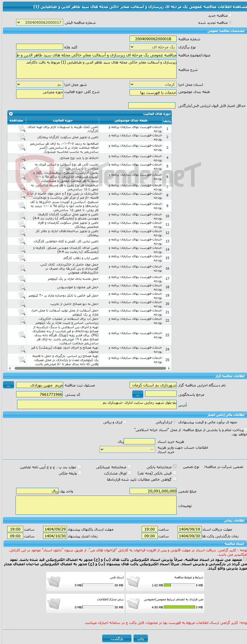Toggle the اوراق مشارکت checkbox
This screenshot has height=644, width=247.
pos(130,473)
